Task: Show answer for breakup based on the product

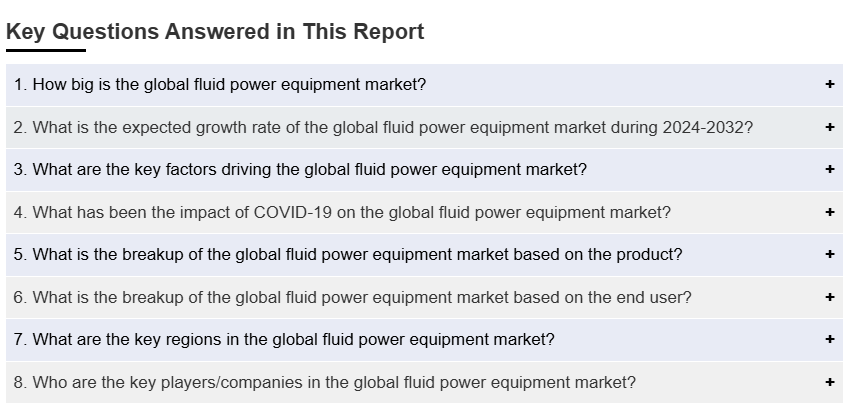Action: click(x=348, y=255)
